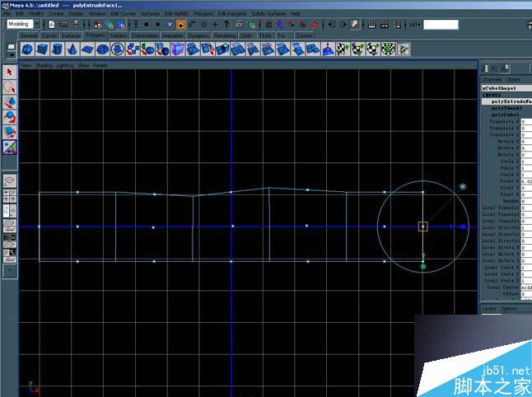Create a polygon sphere from shelf
The image size is (532, 397).
point(27,49)
